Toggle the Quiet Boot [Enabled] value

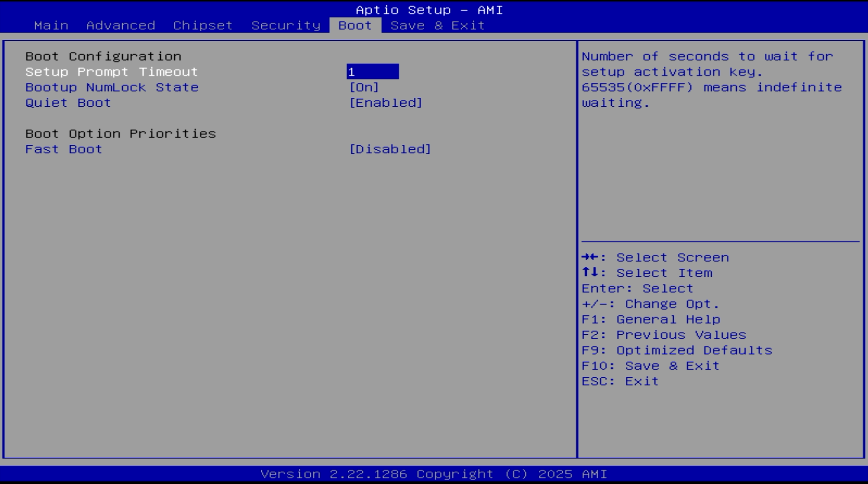coord(385,103)
